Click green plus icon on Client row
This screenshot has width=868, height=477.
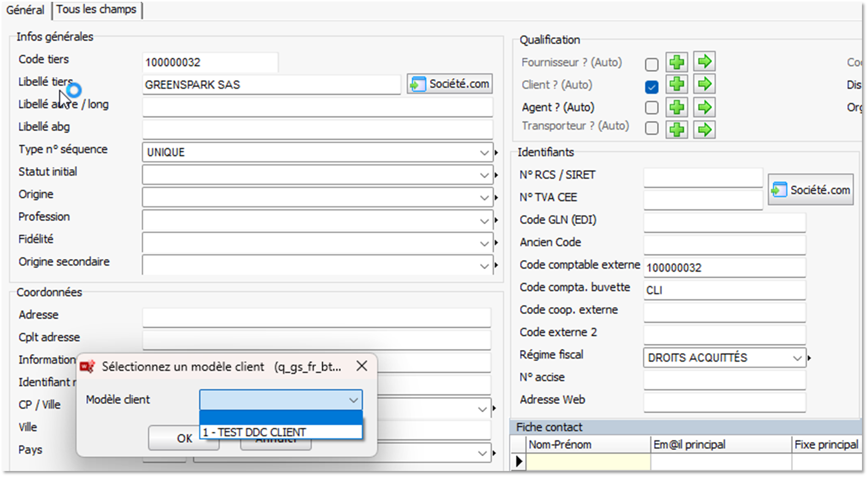point(677,85)
